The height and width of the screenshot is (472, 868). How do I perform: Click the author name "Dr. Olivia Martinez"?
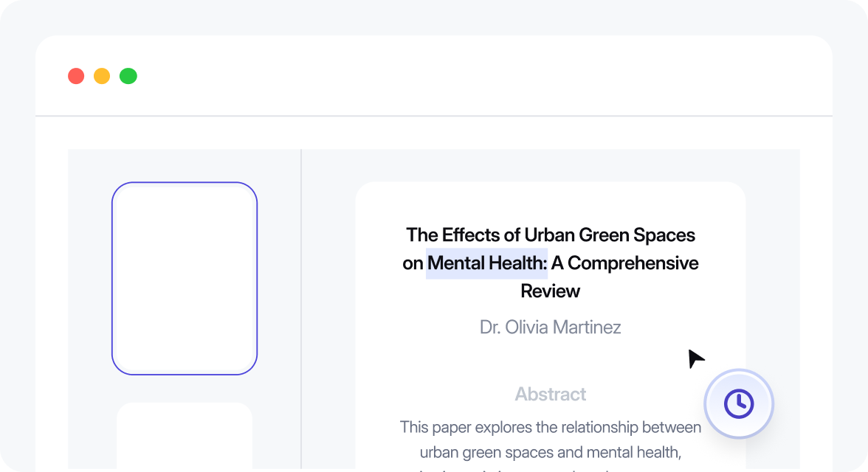click(551, 327)
